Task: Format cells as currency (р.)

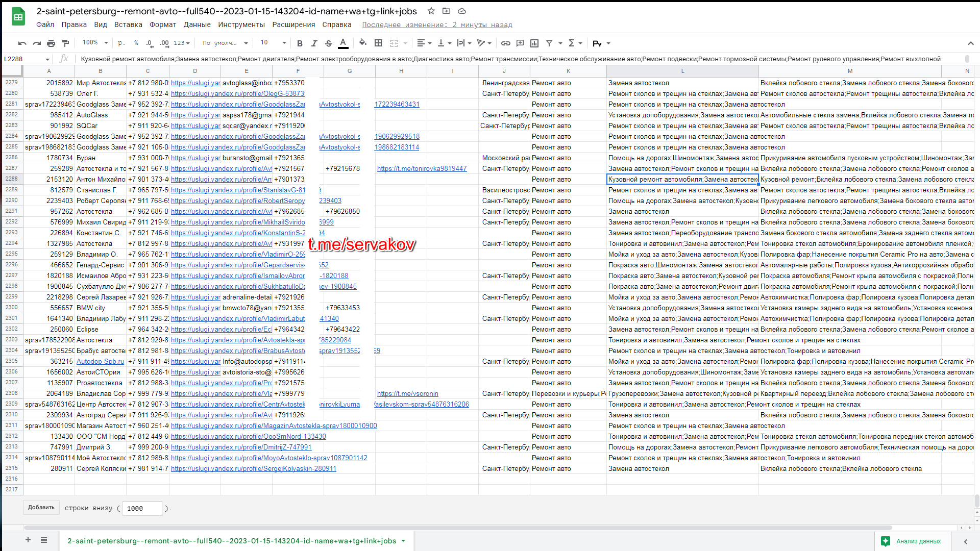Action: [x=121, y=43]
